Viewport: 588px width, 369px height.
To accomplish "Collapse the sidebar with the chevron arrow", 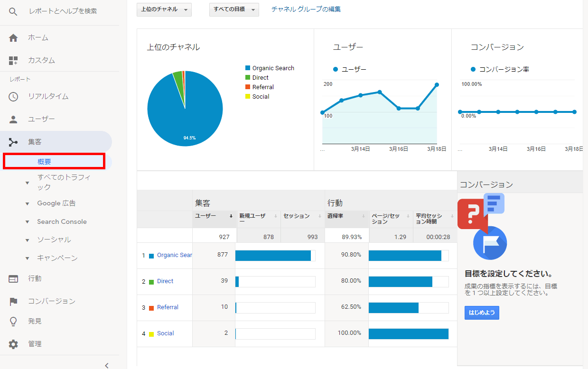I will [x=107, y=365].
